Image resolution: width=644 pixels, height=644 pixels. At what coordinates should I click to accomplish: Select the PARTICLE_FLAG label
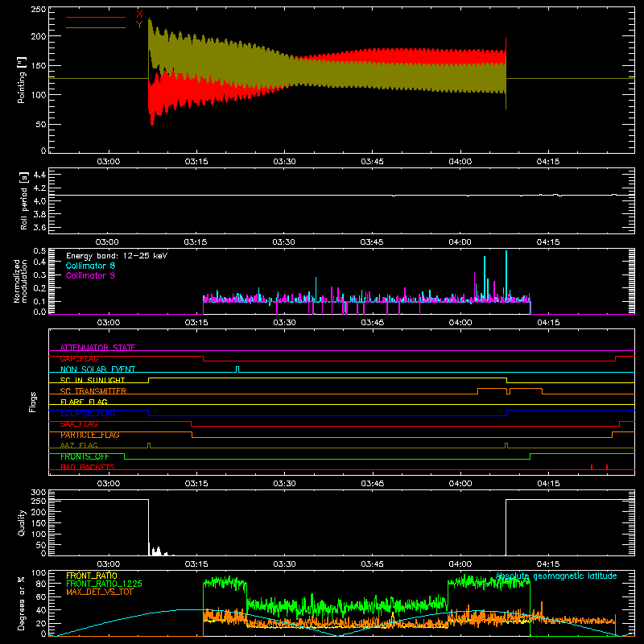(90, 435)
